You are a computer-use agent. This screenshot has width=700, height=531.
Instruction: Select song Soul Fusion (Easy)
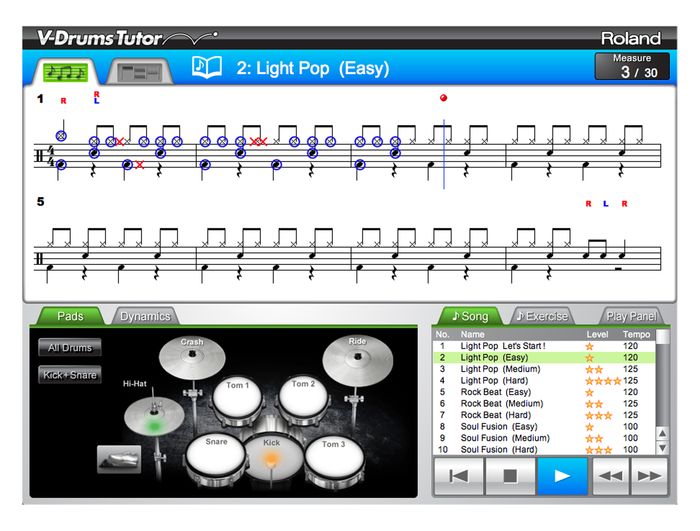pyautogui.click(x=544, y=427)
